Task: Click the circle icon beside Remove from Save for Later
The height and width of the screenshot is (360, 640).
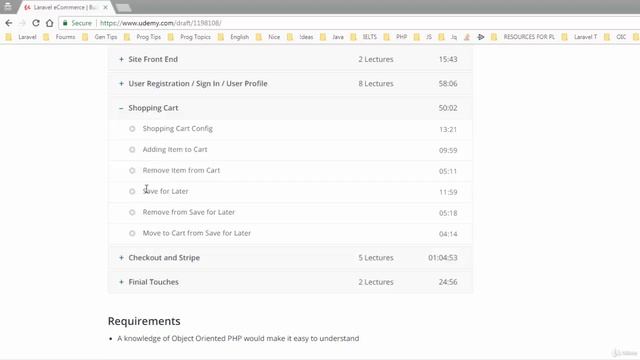Action: (x=132, y=212)
